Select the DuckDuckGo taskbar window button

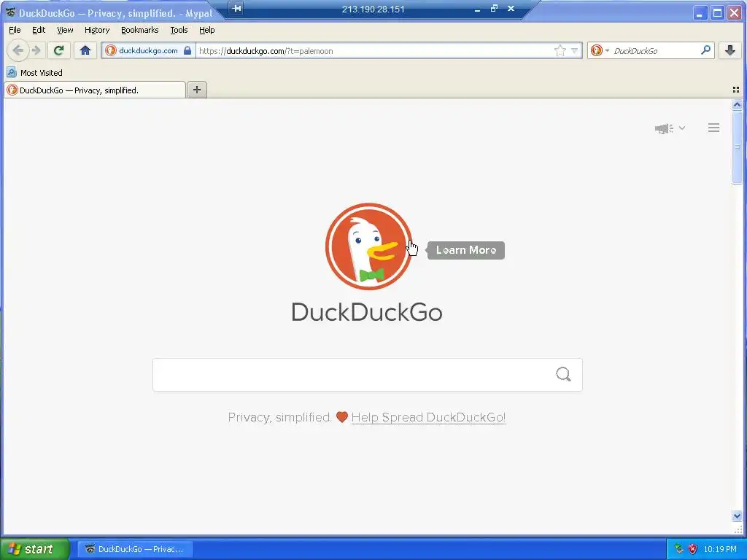135,549
